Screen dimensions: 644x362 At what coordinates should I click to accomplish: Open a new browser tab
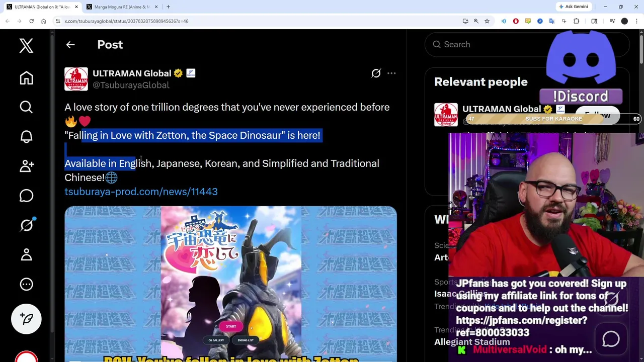click(168, 7)
